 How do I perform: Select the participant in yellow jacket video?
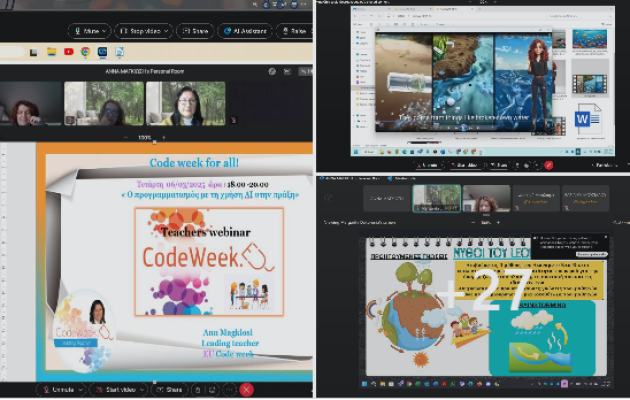pos(186,104)
